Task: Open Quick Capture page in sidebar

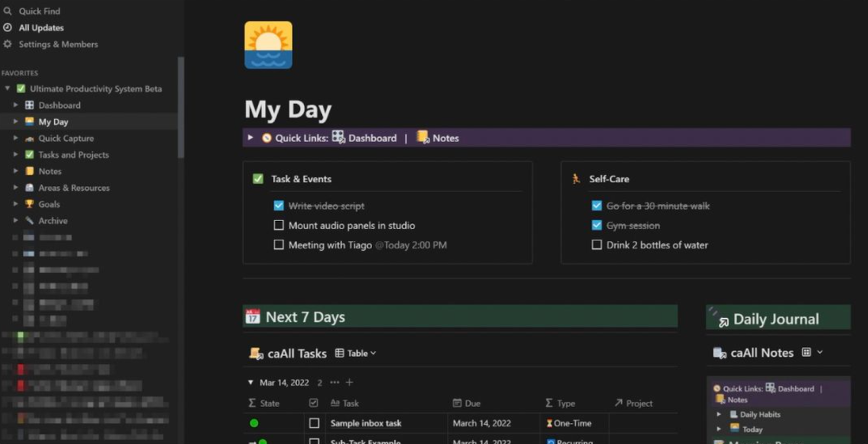Action: [66, 138]
